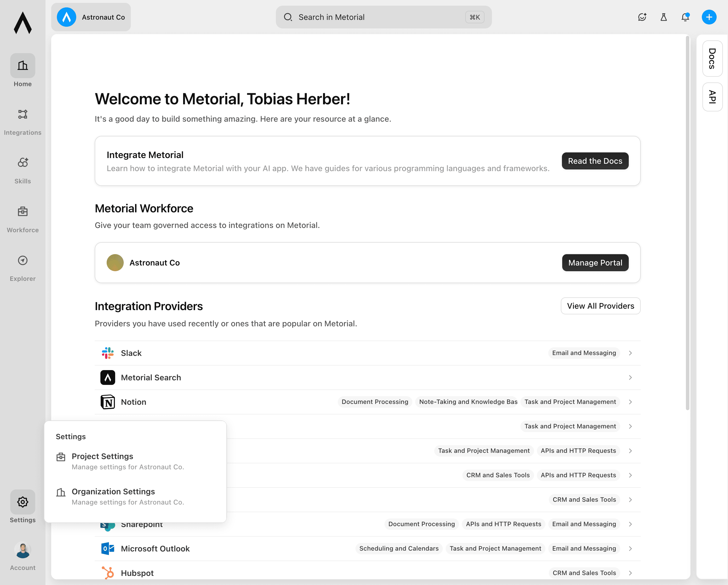Open the Integrations sidebar section
This screenshot has width=728, height=585.
(x=23, y=122)
